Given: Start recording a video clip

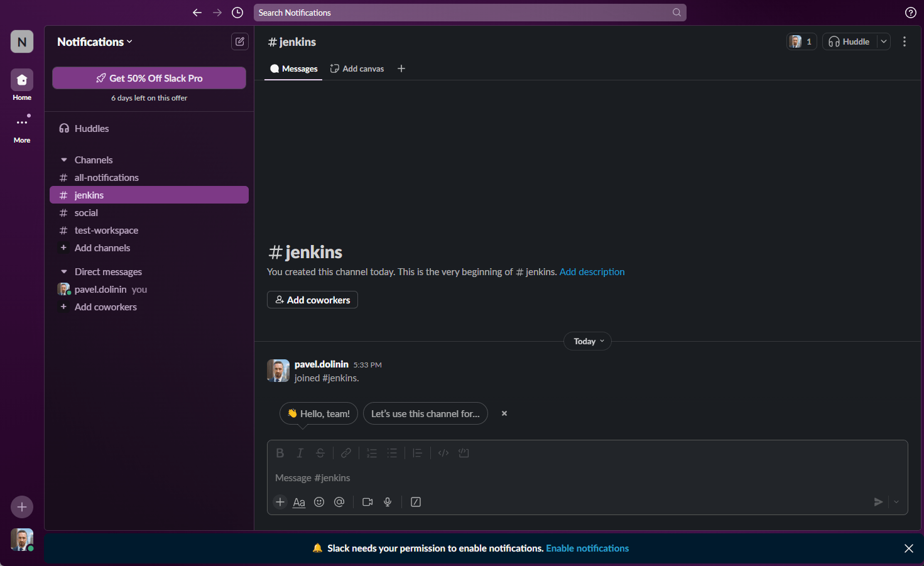Looking at the screenshot, I should (x=367, y=502).
